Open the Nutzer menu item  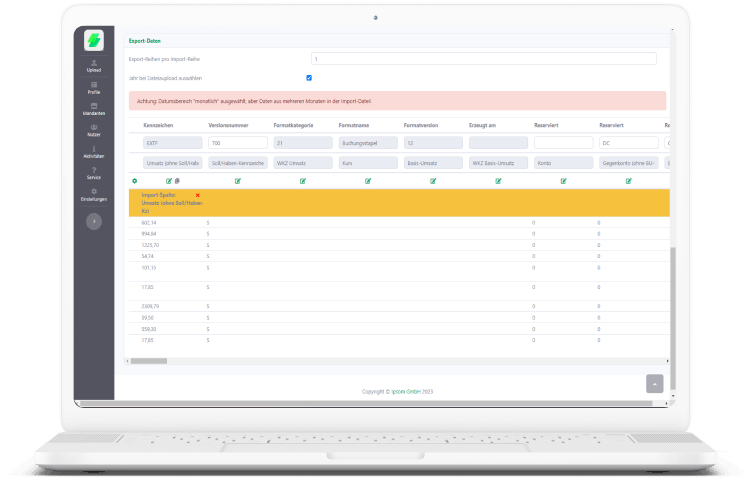(x=94, y=129)
